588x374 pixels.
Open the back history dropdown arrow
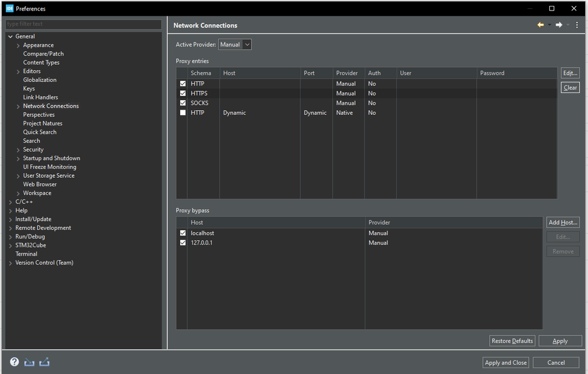click(x=549, y=25)
